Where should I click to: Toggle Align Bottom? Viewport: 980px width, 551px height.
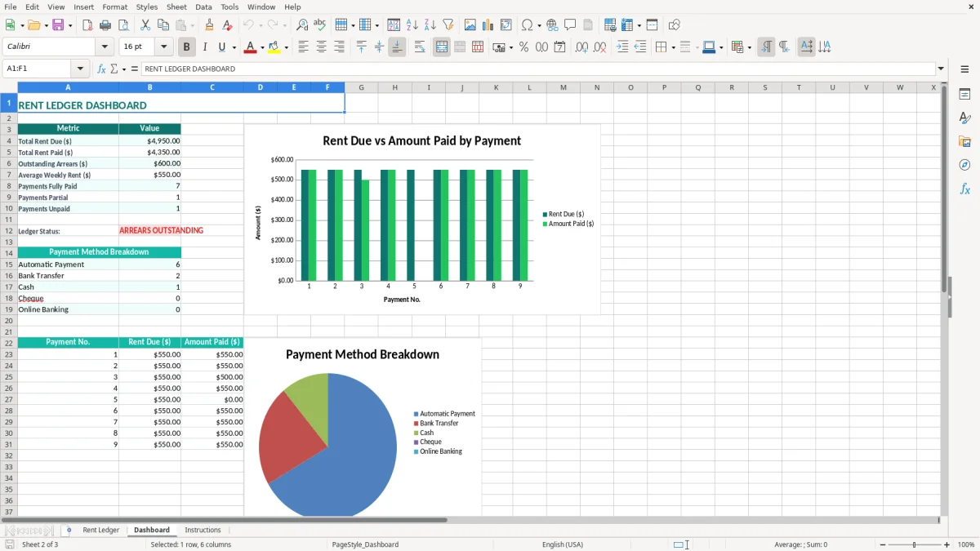[397, 47]
